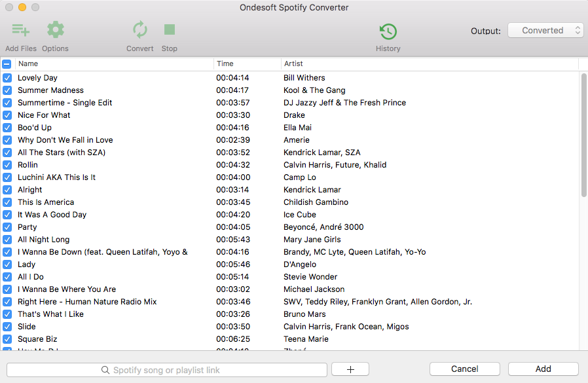The image size is (588, 383).
Task: Uncheck the Lovely Day song checkbox
Action: [7, 78]
